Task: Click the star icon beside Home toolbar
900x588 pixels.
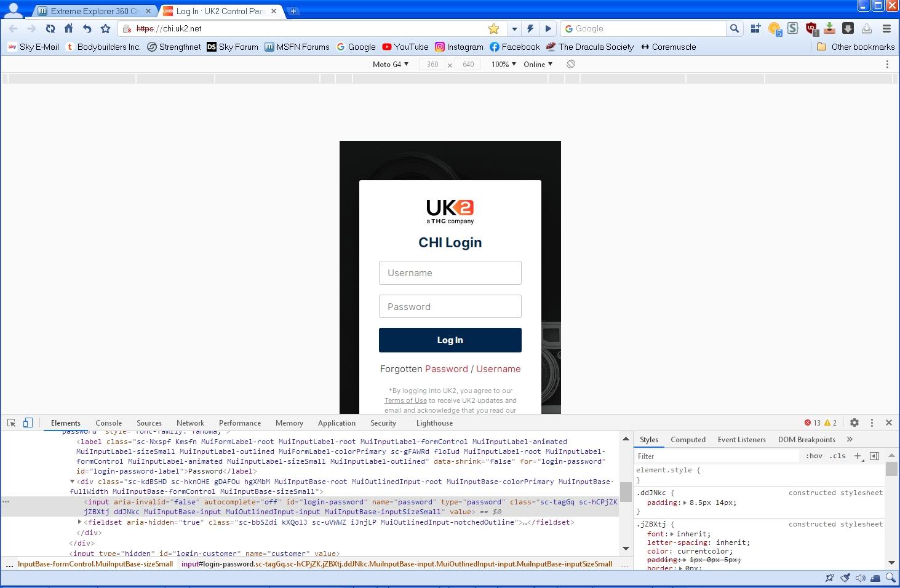Action: pyautogui.click(x=105, y=28)
